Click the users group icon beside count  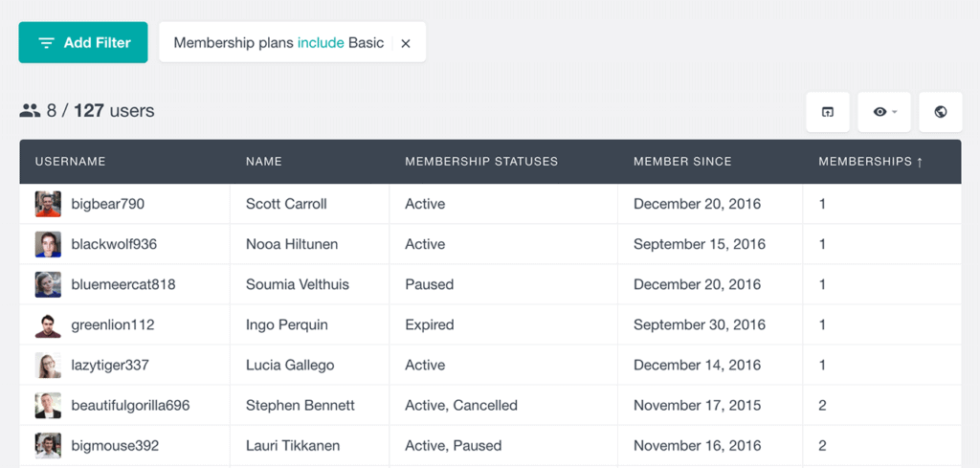point(30,111)
